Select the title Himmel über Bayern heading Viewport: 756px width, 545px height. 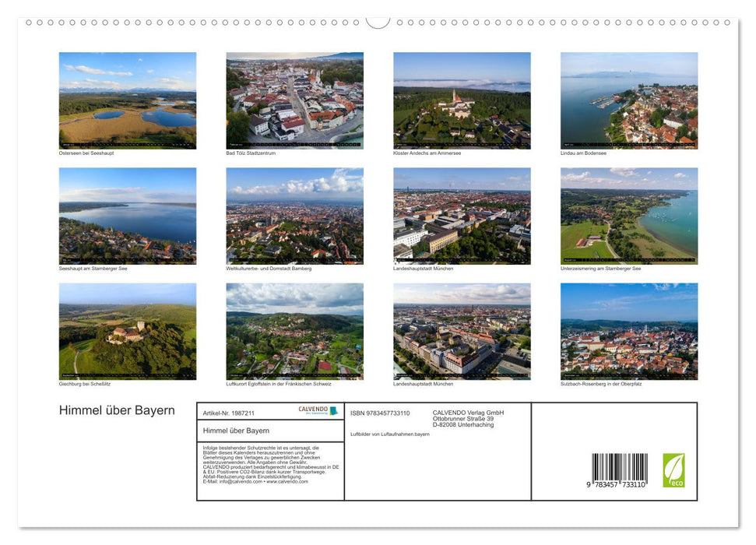pos(117,410)
